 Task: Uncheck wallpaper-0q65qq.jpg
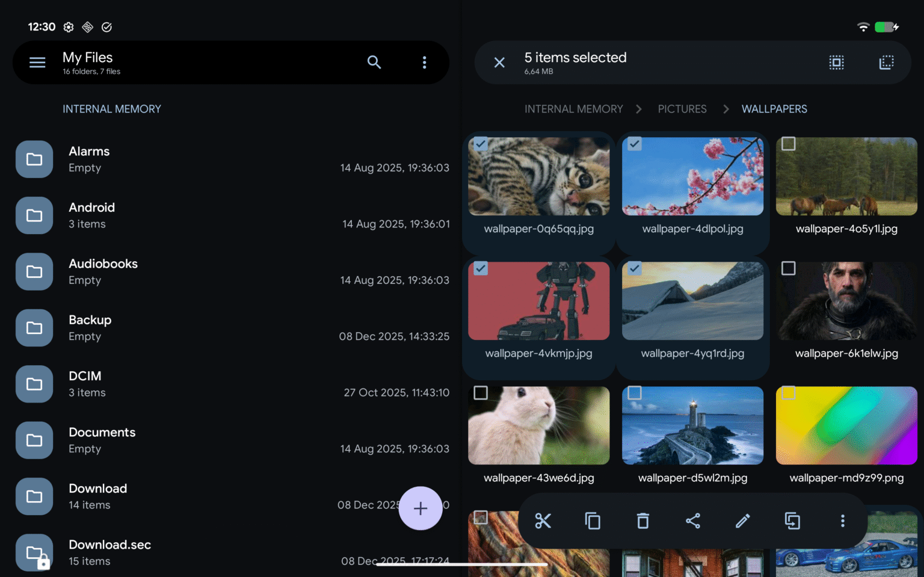[x=481, y=144]
